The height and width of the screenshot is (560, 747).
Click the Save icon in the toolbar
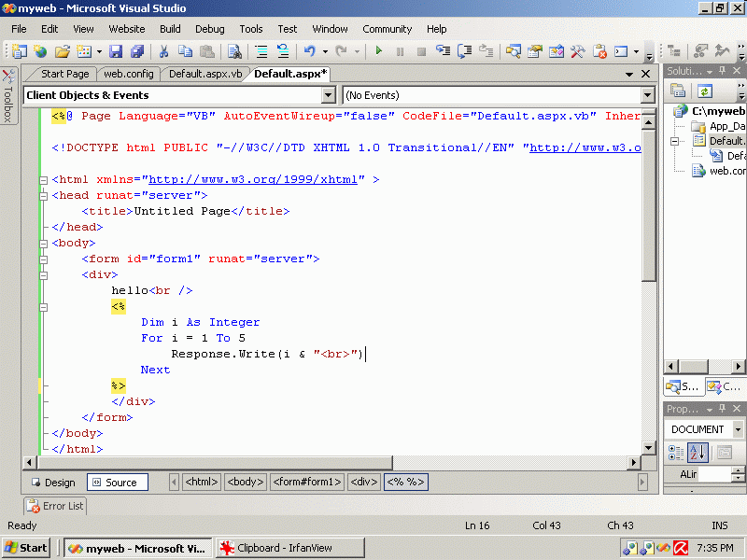click(x=116, y=51)
